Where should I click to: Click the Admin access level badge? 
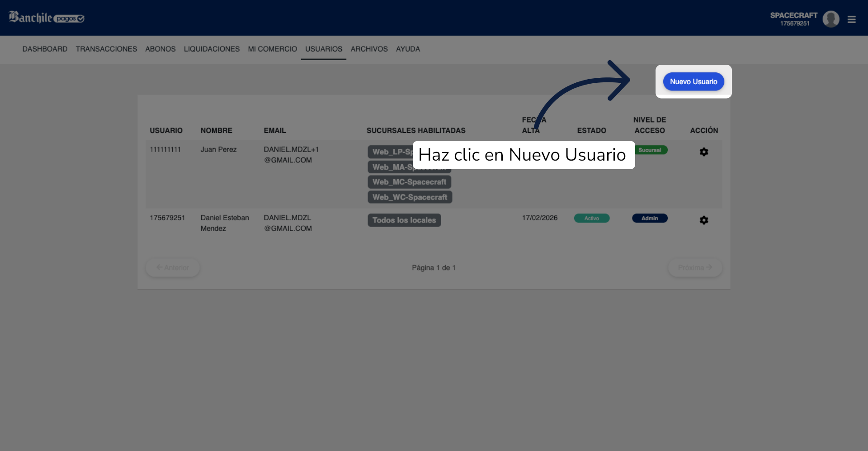(650, 218)
